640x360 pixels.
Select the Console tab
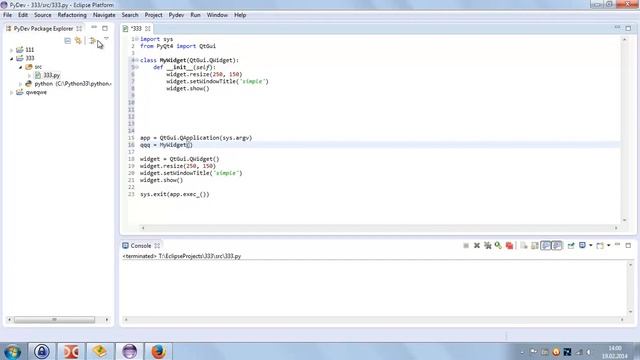pos(141,246)
